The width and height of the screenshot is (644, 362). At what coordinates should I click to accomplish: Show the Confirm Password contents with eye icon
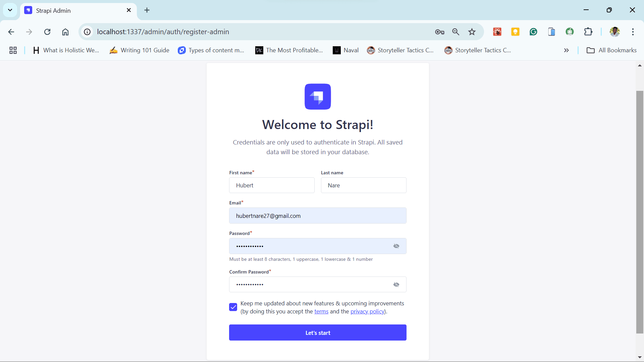(x=396, y=285)
